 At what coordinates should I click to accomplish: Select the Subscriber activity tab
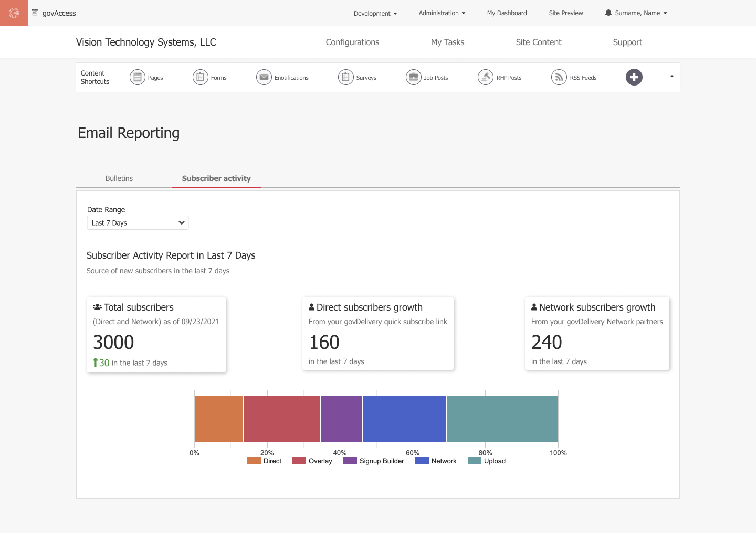(x=216, y=178)
